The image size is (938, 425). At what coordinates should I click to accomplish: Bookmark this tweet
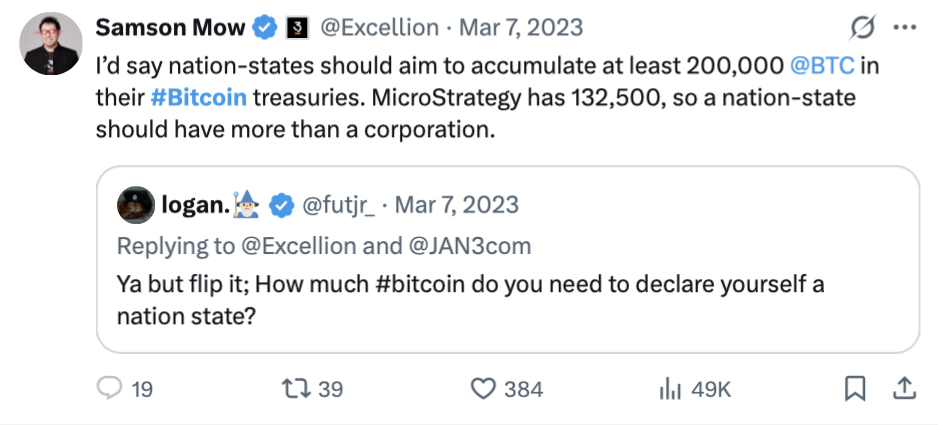tap(855, 389)
